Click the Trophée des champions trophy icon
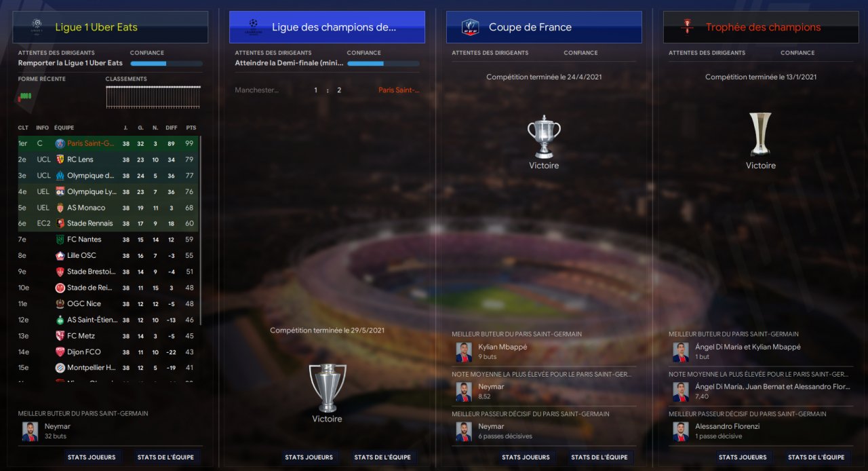 coord(760,134)
